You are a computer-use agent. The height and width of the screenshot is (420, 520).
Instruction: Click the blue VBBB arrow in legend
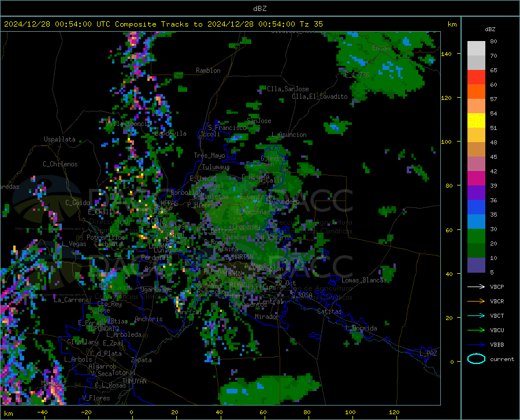[x=476, y=345]
